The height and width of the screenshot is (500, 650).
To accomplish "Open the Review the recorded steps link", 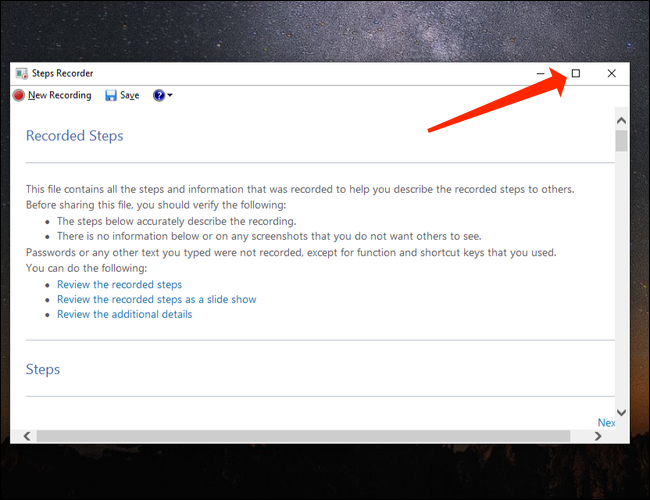I will click(x=119, y=285).
